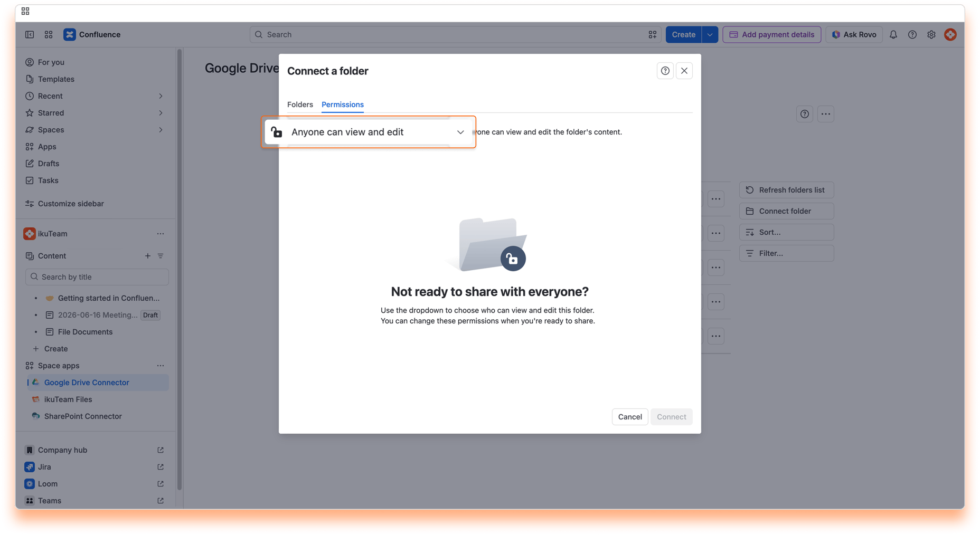Click the main Search field
980x535 pixels.
coord(455,34)
